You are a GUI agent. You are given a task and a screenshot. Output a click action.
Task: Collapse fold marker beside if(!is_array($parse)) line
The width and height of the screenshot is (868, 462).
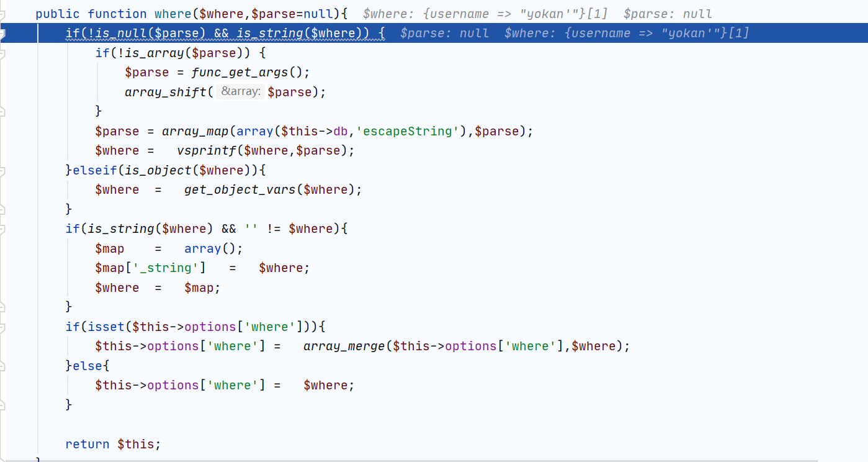[x=2, y=53]
